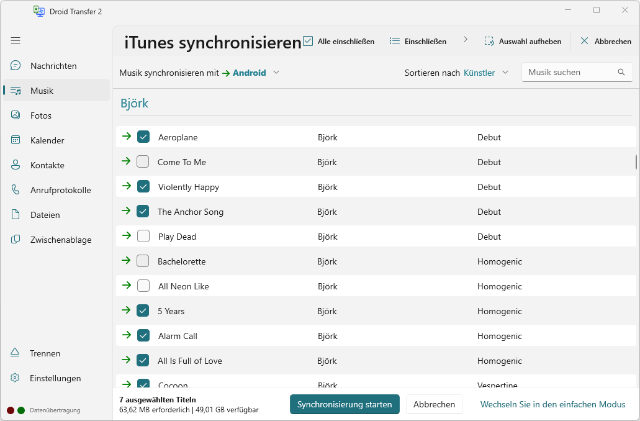Select Dateien in the sidebar

tap(56, 215)
